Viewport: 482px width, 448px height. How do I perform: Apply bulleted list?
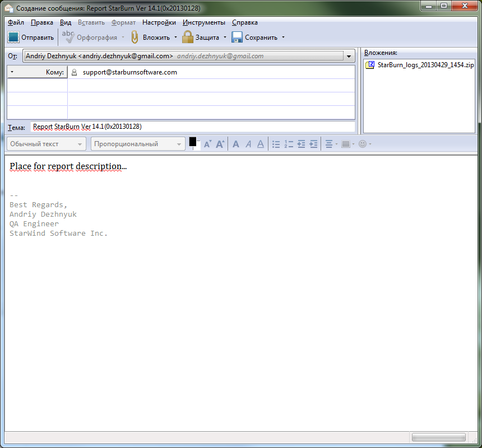(x=276, y=144)
